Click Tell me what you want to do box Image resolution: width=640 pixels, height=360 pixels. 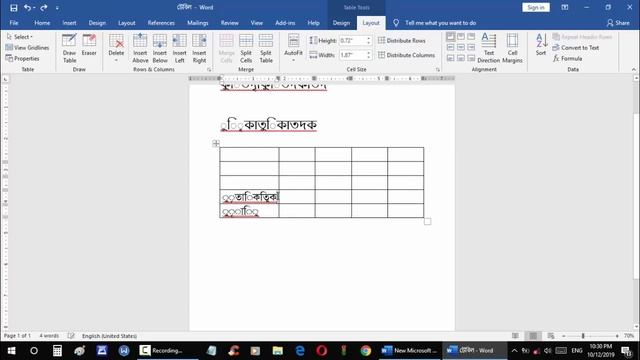pos(440,23)
